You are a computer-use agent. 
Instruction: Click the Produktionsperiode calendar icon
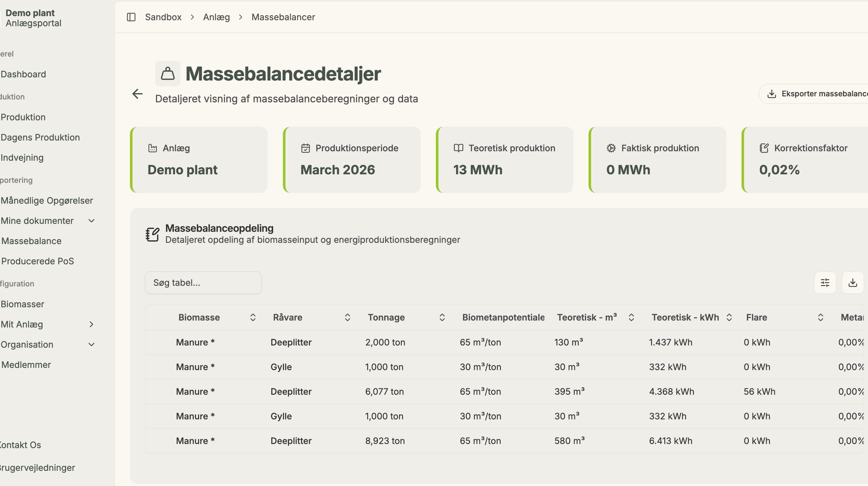click(305, 148)
